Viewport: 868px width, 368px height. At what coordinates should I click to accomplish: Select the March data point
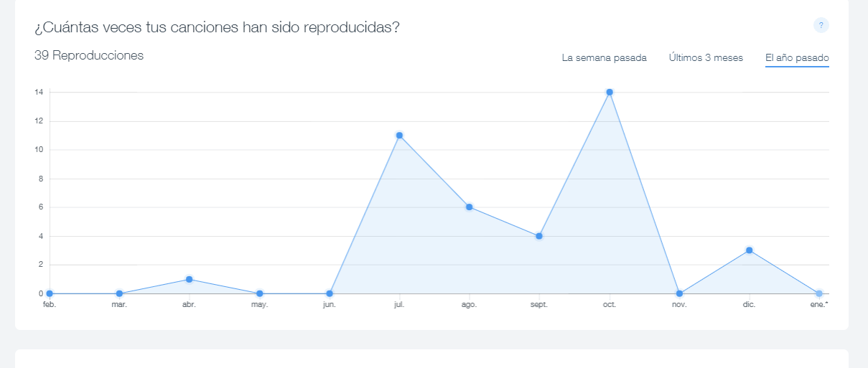119,293
